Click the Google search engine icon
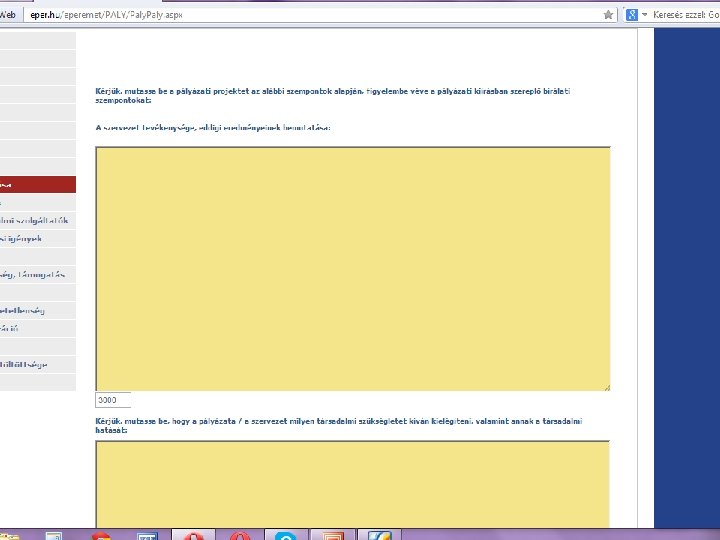Viewport: 720px width, 540px height. [x=632, y=15]
